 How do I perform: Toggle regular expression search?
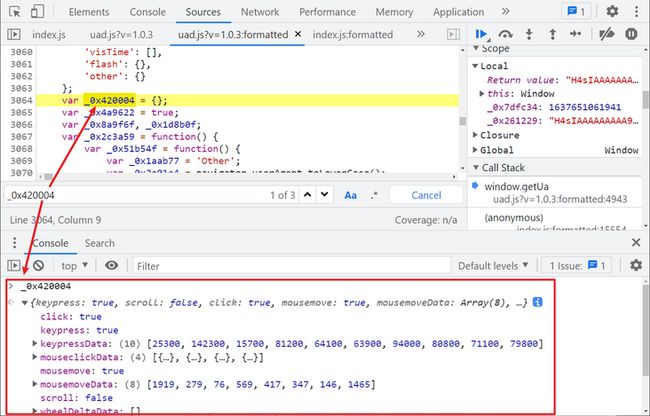click(374, 195)
